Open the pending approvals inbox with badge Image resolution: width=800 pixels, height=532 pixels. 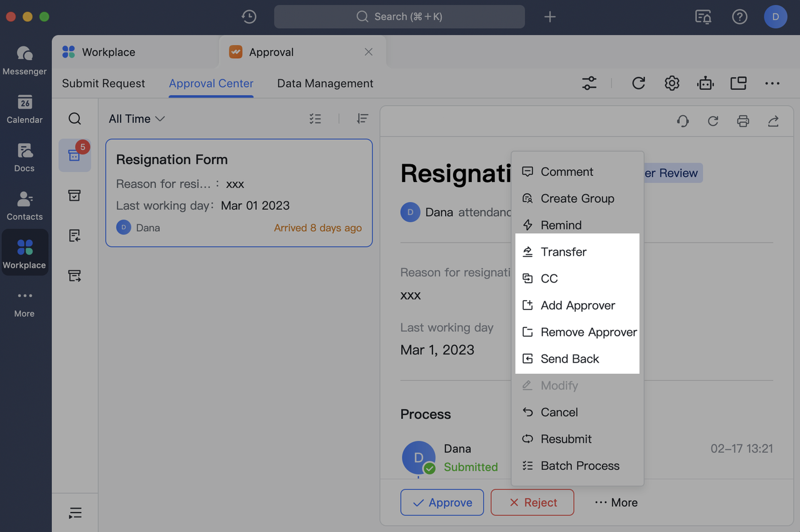click(75, 155)
